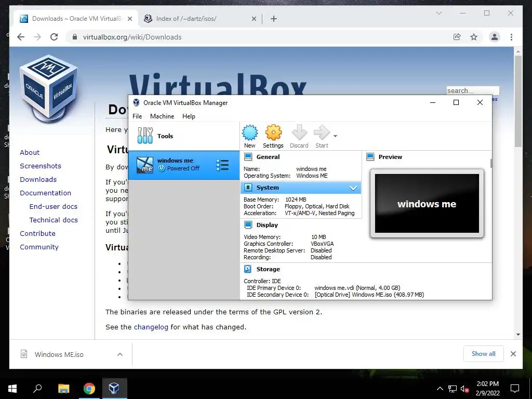
Task: Open the Help menu in VirtualBox Manager
Action: [189, 116]
